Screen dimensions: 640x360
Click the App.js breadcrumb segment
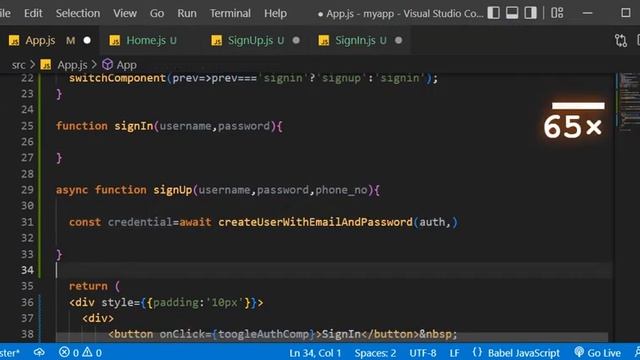[72, 65]
